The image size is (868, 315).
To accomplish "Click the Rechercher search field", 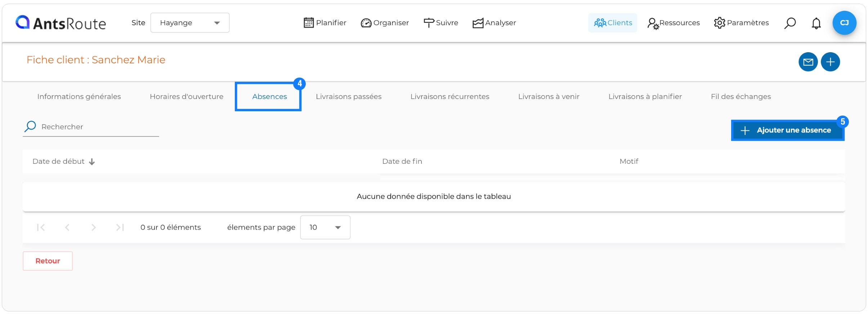I will pyautogui.click(x=91, y=127).
